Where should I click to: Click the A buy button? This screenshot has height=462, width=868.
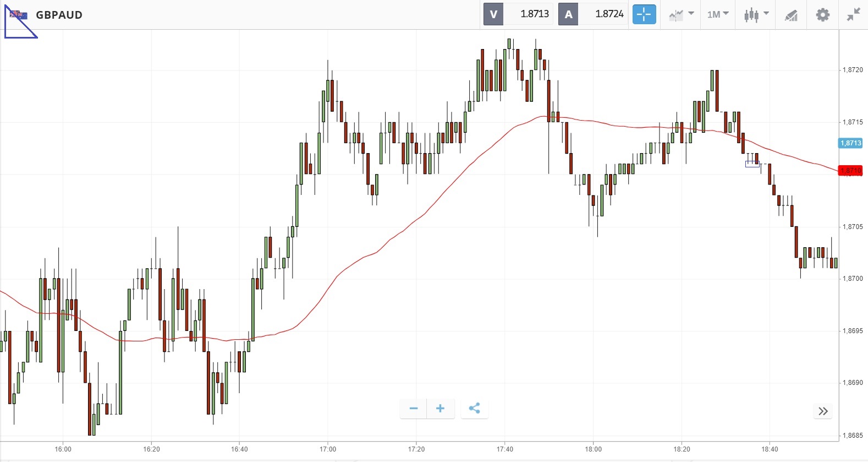568,14
